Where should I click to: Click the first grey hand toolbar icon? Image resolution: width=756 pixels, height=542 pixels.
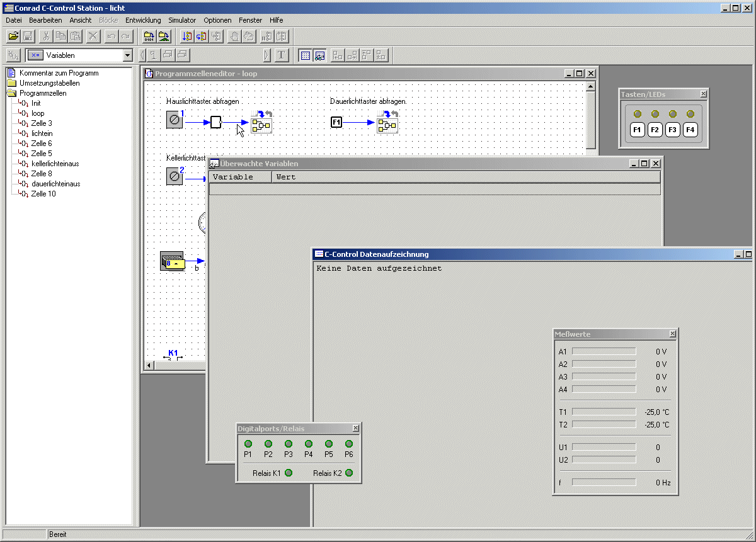[234, 36]
